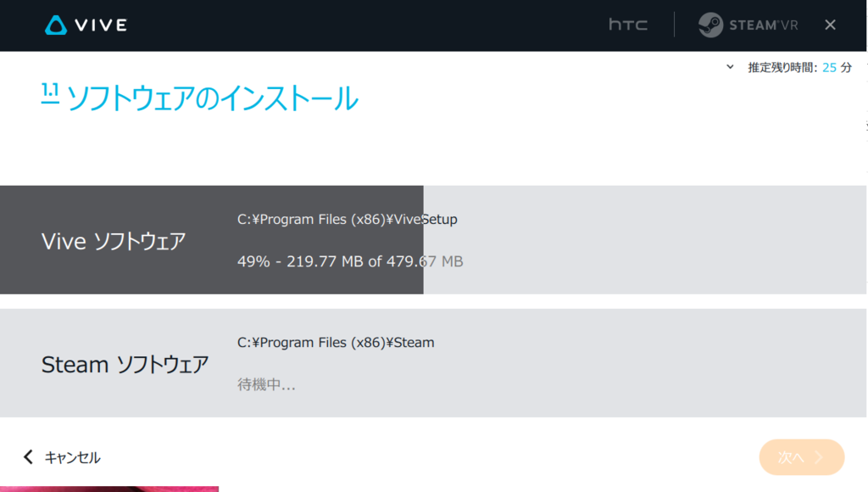Click the ソフトウェアのインストール heading
868x492 pixels.
pos(213,98)
